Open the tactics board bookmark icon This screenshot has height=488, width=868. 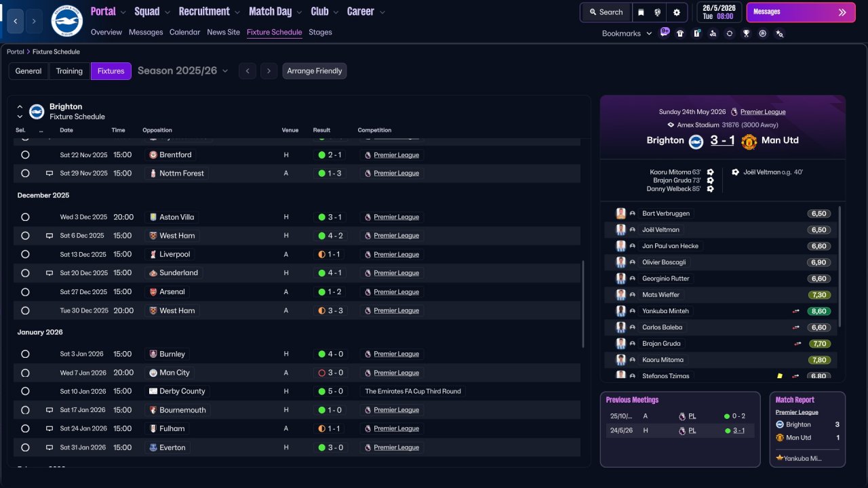696,33
